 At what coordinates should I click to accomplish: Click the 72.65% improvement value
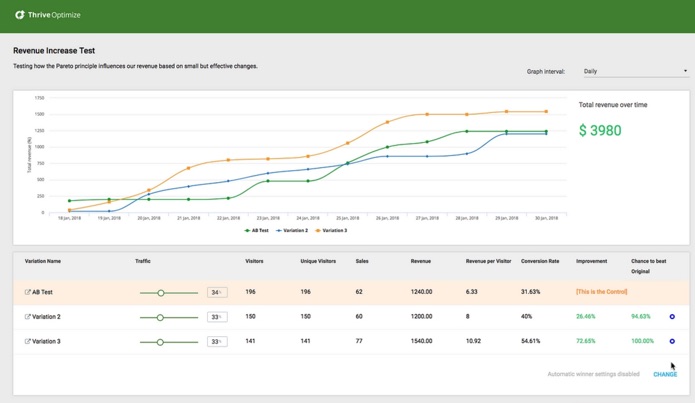tap(586, 341)
